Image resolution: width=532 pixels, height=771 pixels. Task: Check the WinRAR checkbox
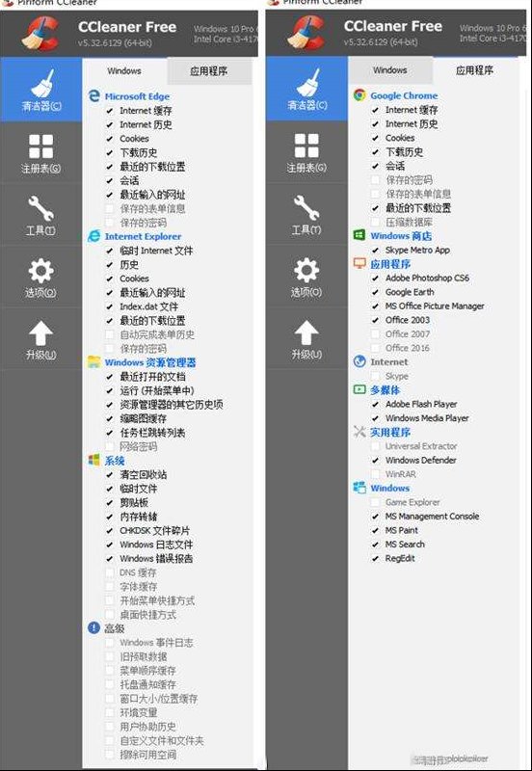point(375,474)
